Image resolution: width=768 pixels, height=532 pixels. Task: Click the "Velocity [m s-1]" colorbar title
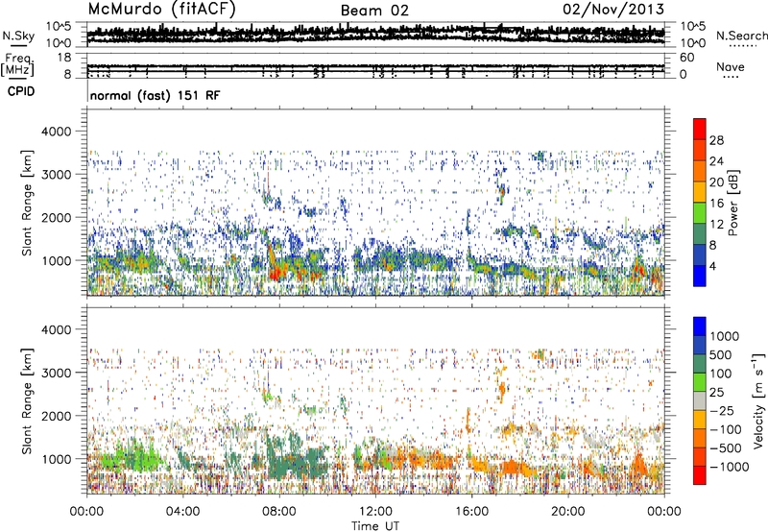click(x=758, y=400)
